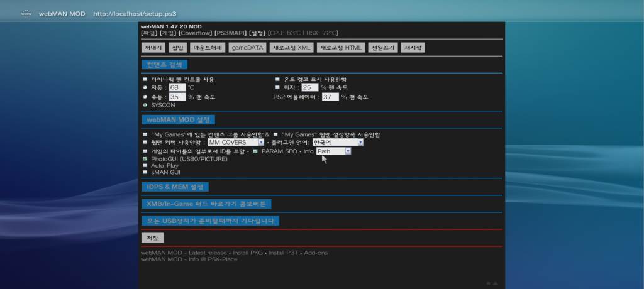Screen dimensions: 644x289
Task: Open the Latest release link
Action: click(x=208, y=253)
